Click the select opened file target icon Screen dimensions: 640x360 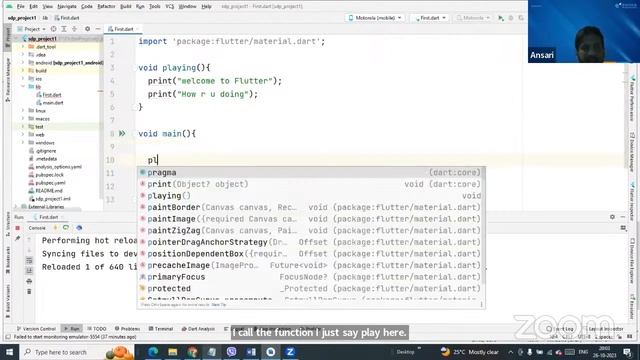[53, 29]
